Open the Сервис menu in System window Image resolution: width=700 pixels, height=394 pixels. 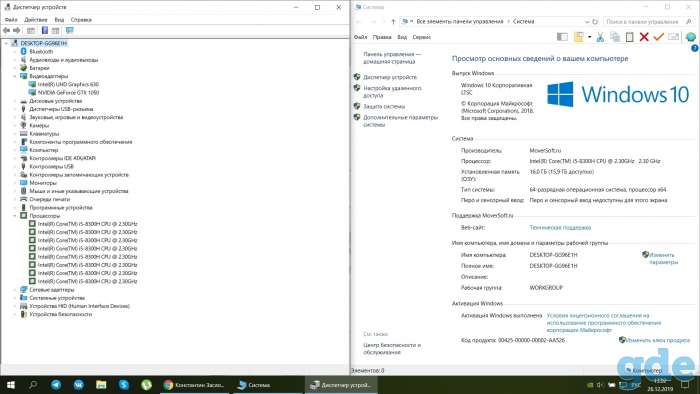click(421, 37)
